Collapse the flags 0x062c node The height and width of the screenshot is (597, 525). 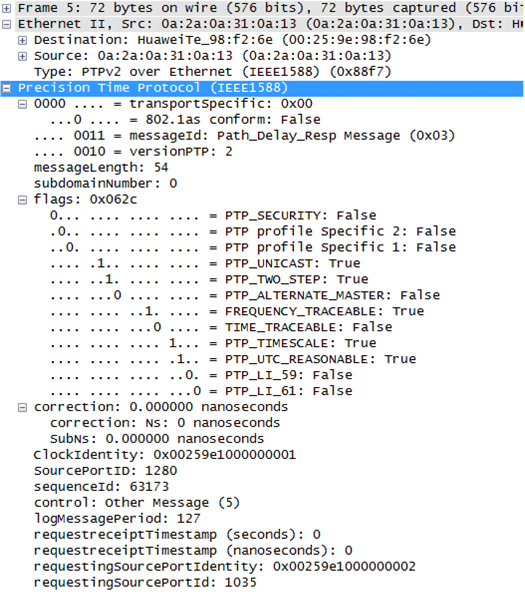click(22, 200)
